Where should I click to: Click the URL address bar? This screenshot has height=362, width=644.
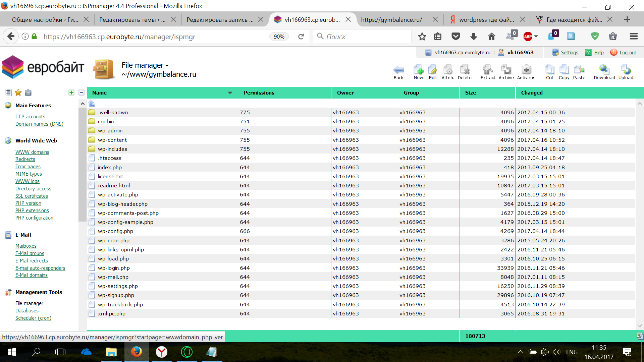154,37
